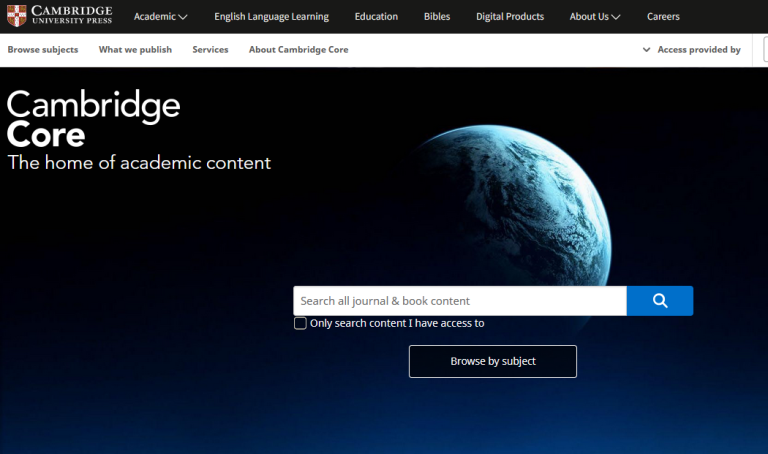Open Digital Products in top nav
This screenshot has width=768, height=454.
pyautogui.click(x=510, y=17)
